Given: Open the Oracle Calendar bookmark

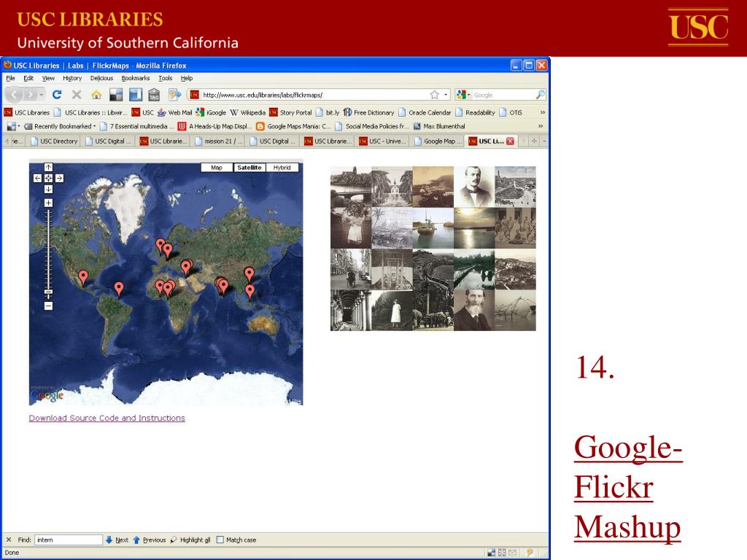Looking at the screenshot, I should coord(425,112).
